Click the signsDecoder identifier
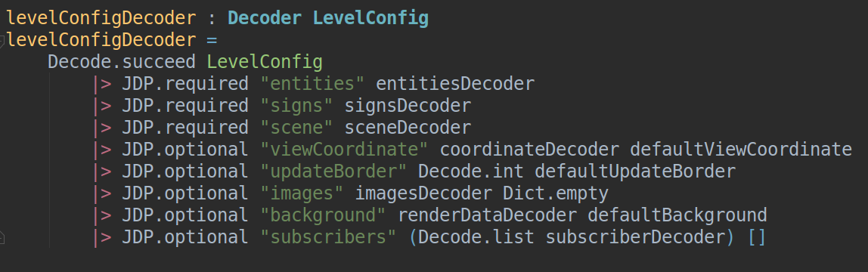The height and width of the screenshot is (272, 868). click(x=408, y=106)
